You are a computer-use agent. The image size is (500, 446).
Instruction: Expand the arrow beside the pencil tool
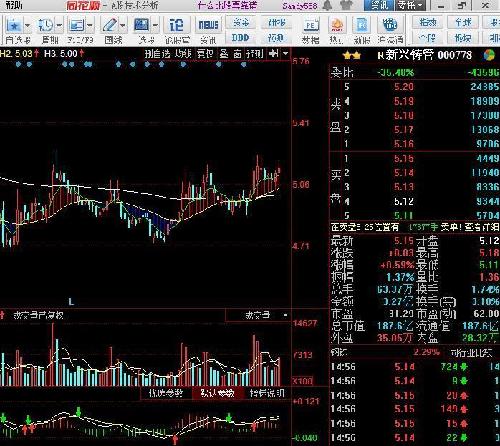tap(122, 25)
